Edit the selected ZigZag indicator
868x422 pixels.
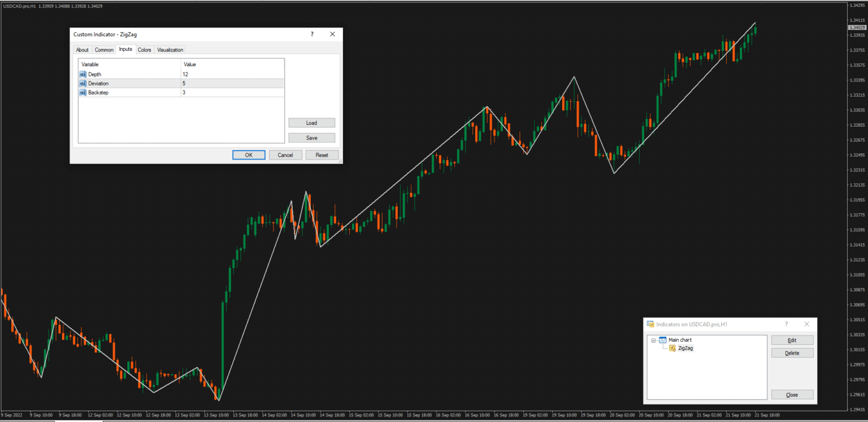792,340
